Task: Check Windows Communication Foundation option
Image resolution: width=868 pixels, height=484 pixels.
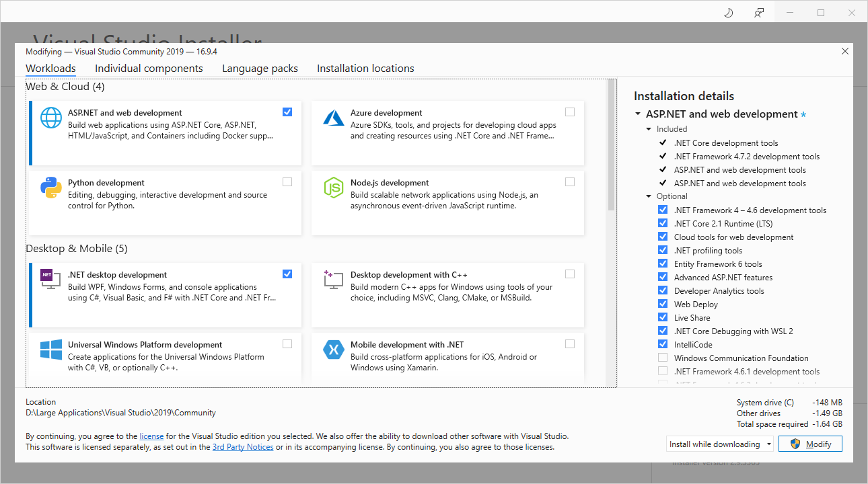Action: coord(663,358)
